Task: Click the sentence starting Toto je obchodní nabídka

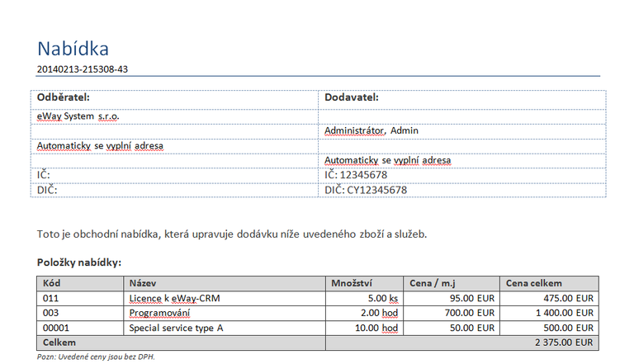Action: click(x=232, y=234)
